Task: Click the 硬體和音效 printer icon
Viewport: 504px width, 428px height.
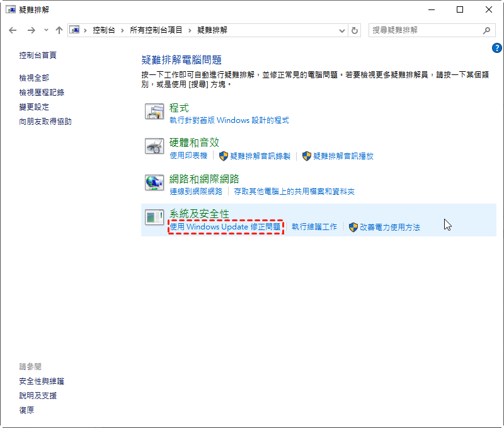Action: click(x=154, y=147)
